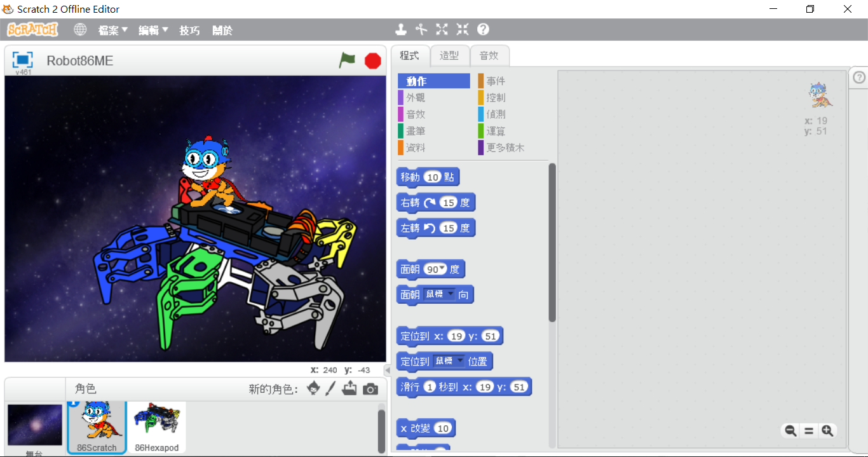Toggle full-screen presentation mode
The width and height of the screenshot is (868, 457).
23,60
